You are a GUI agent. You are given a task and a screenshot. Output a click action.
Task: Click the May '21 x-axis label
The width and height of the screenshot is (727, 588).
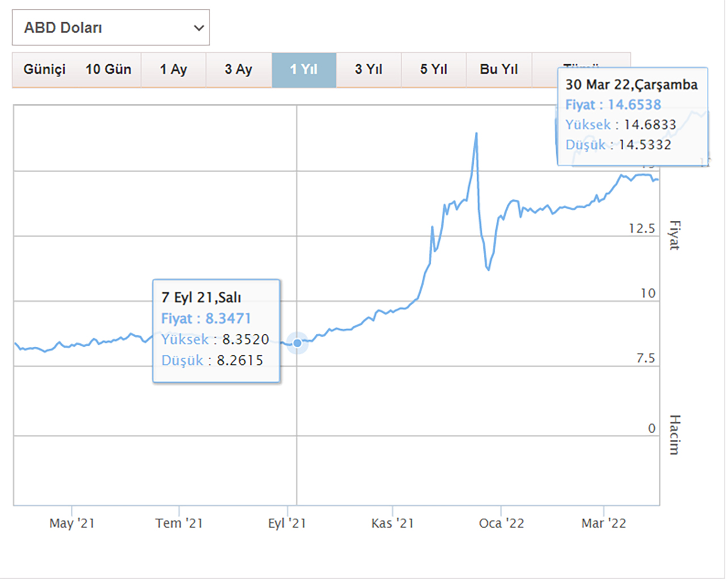point(72,523)
